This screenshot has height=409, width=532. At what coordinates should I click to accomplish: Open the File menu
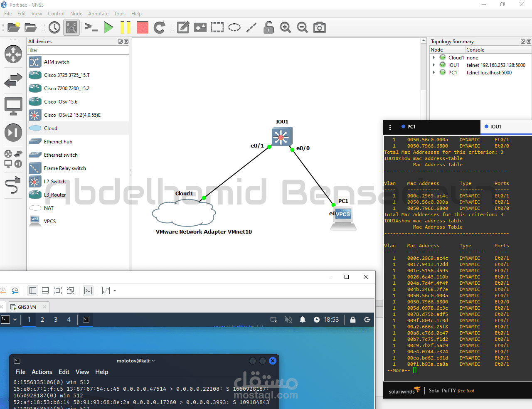tap(8, 14)
